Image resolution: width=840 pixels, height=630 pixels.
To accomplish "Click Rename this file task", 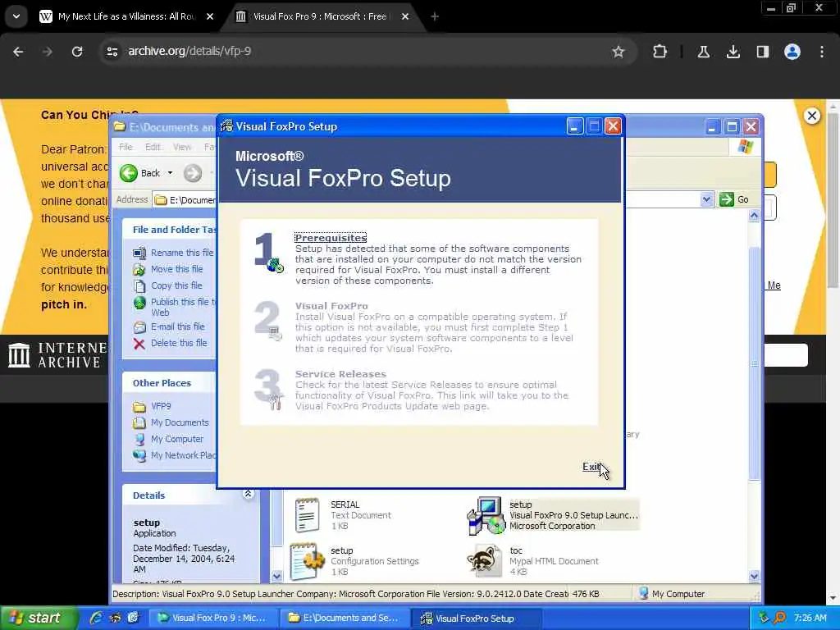I will [x=181, y=253].
